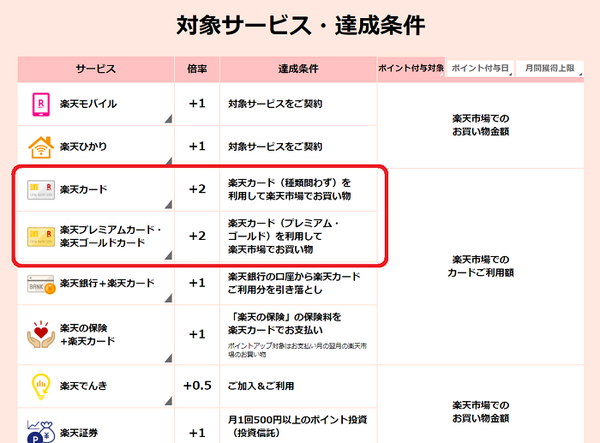Click the +0.5 rate for 楽天でんき

197,386
